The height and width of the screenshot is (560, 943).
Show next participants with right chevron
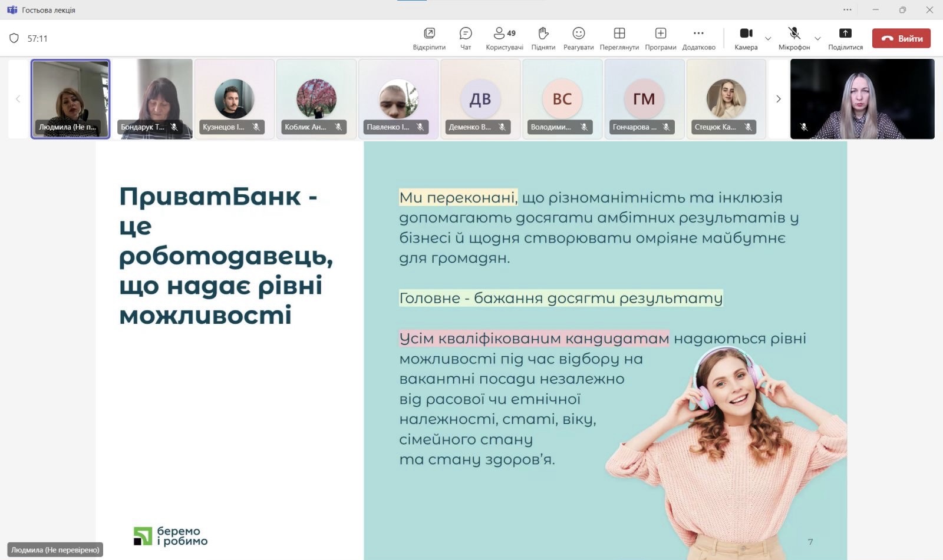pyautogui.click(x=778, y=99)
